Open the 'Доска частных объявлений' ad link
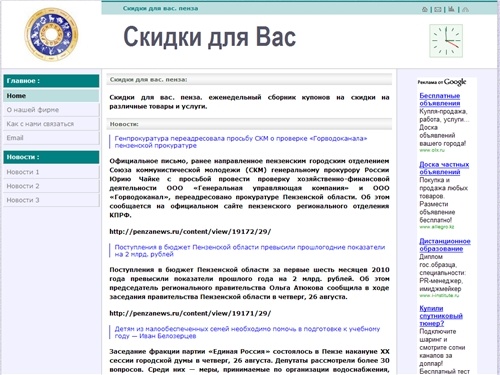This screenshot has width=500, height=375. click(444, 168)
